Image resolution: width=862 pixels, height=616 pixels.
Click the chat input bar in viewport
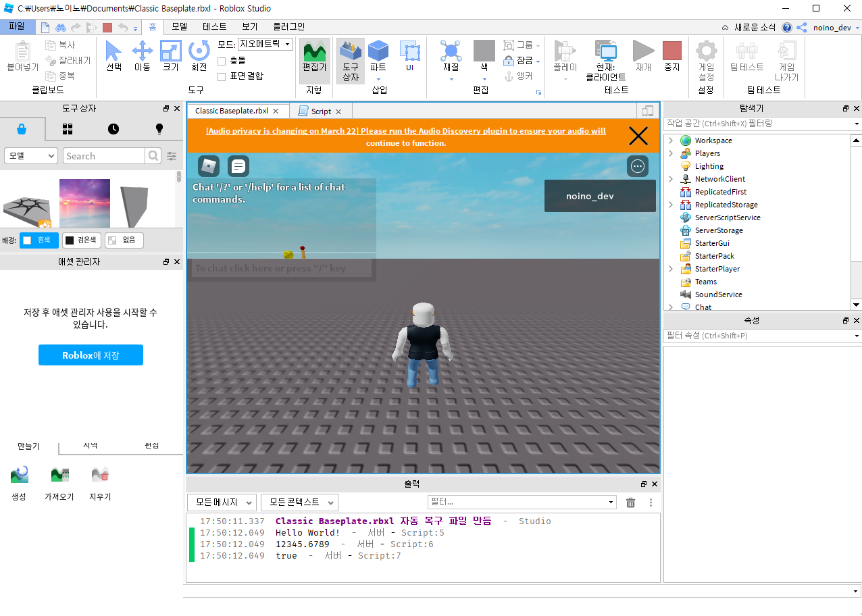281,268
